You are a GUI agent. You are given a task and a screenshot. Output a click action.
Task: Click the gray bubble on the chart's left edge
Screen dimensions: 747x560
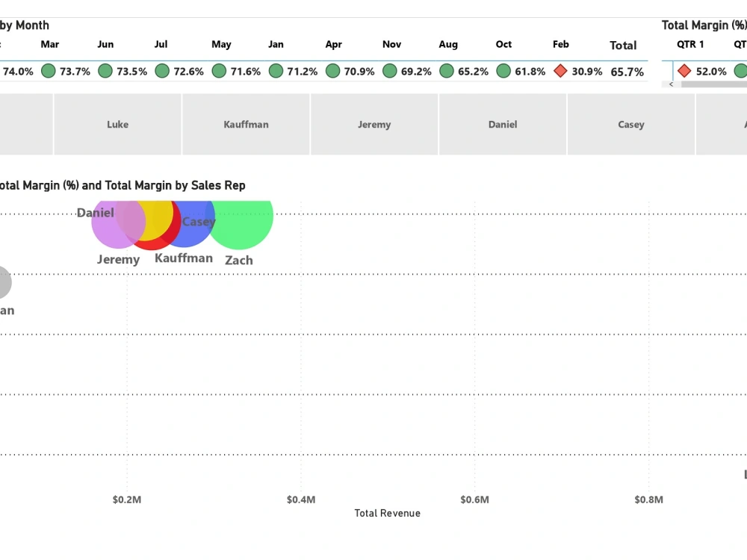(4, 282)
